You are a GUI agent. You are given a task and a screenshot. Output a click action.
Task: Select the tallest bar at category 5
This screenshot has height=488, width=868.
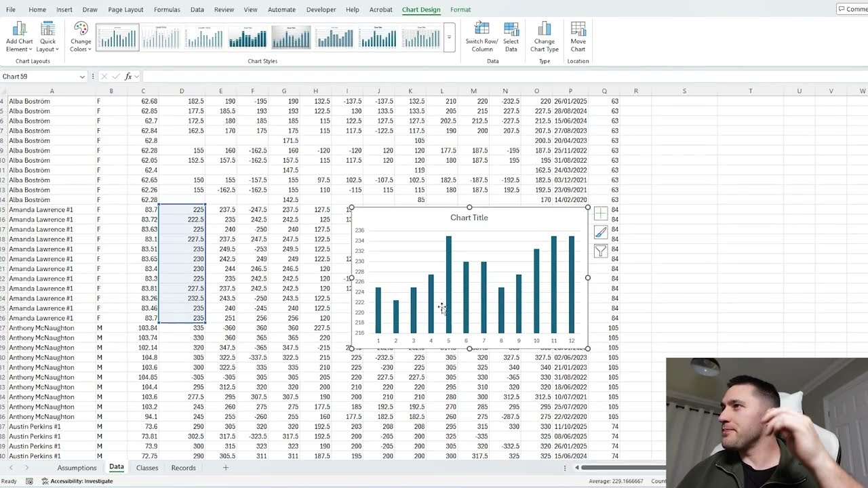[448, 285]
